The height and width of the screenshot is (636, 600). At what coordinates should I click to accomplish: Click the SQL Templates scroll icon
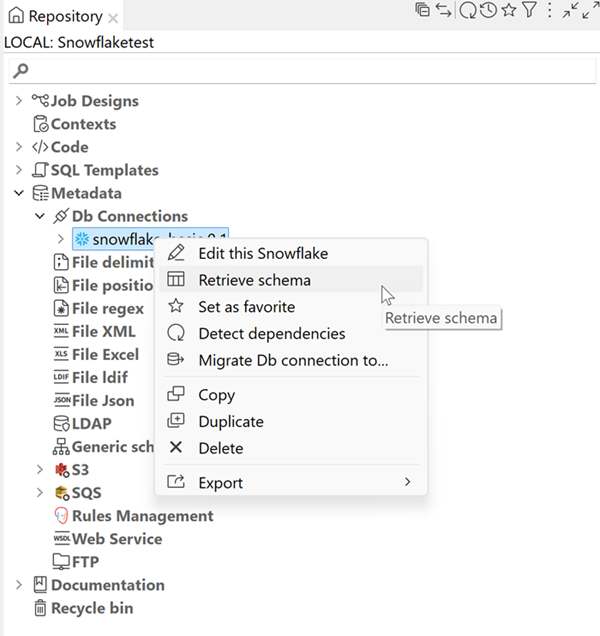(x=40, y=170)
